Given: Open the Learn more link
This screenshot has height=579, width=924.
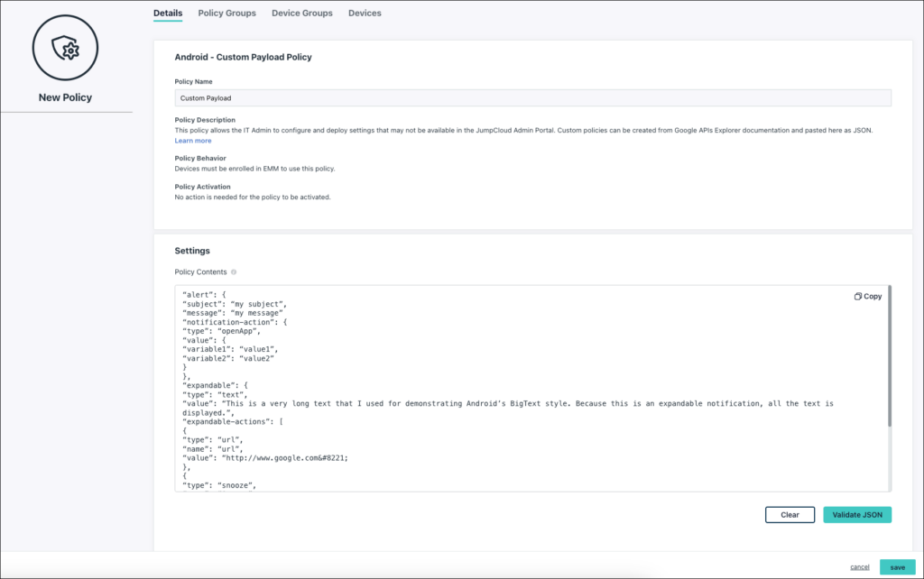Looking at the screenshot, I should (x=192, y=139).
